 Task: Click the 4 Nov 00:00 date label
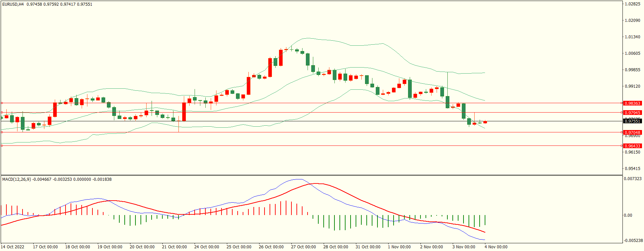496,247
